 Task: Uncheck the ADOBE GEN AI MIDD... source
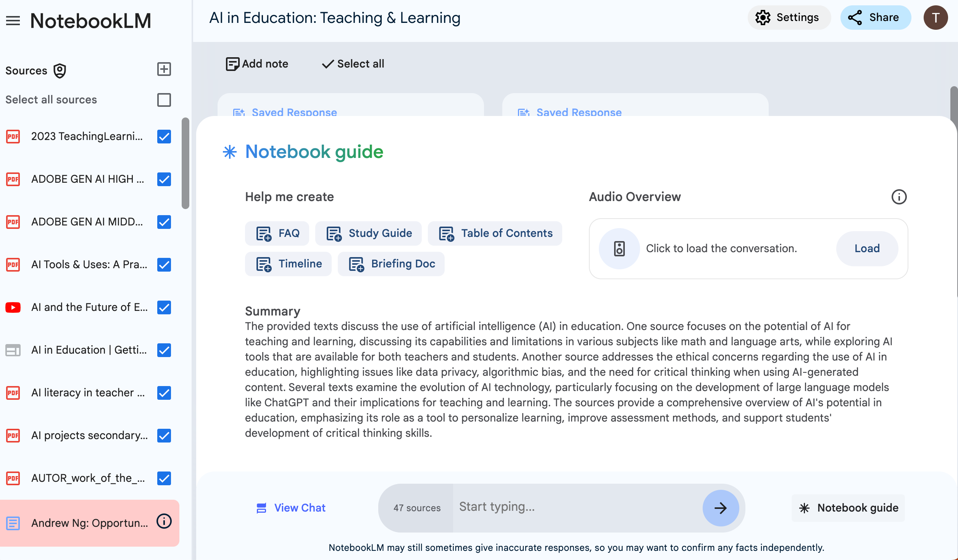[164, 222]
